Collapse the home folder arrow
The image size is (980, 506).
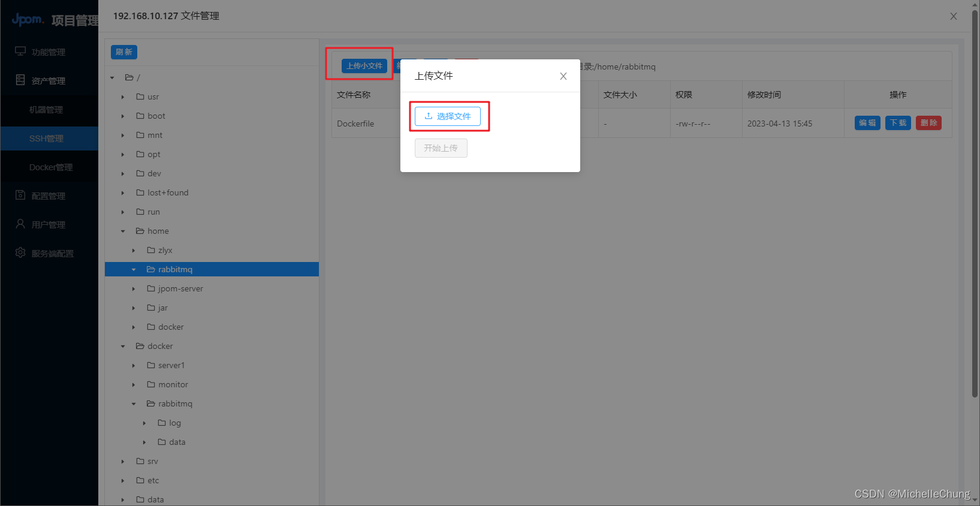(x=123, y=231)
